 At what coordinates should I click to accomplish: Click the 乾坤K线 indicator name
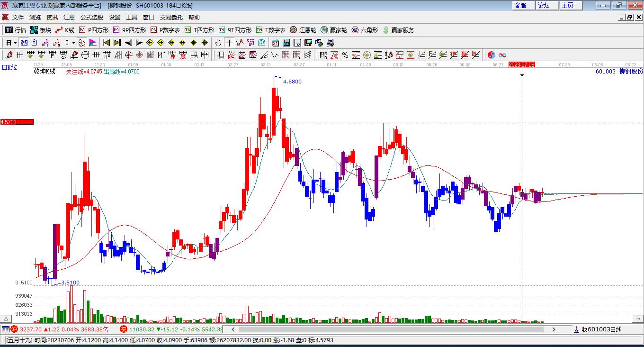click(x=45, y=72)
